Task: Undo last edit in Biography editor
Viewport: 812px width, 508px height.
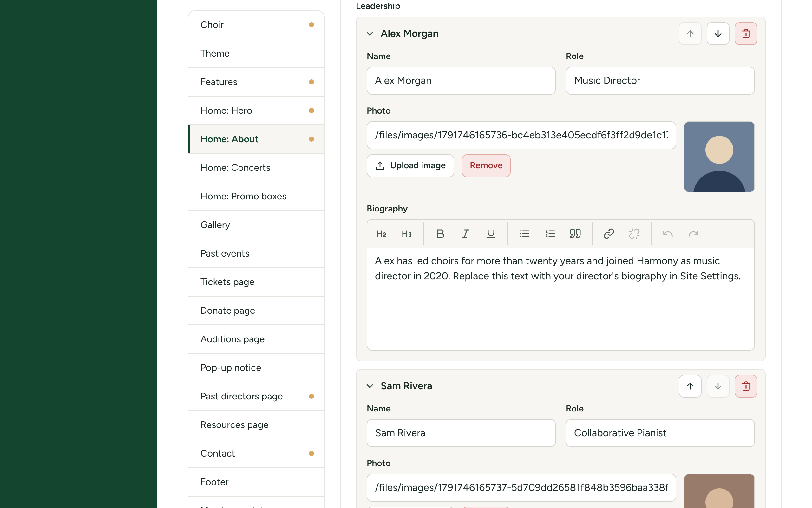Action: pyautogui.click(x=668, y=233)
